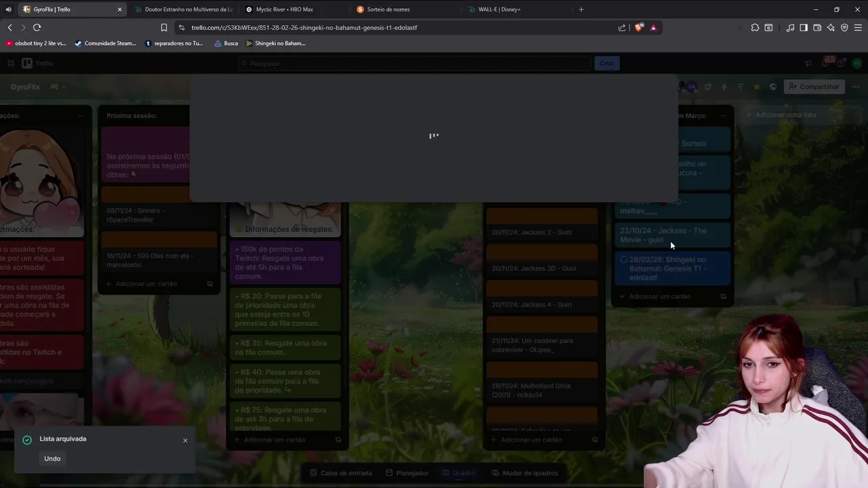868x488 pixels.
Task: Open Brave Shields lion icon
Action: [x=639, y=28]
